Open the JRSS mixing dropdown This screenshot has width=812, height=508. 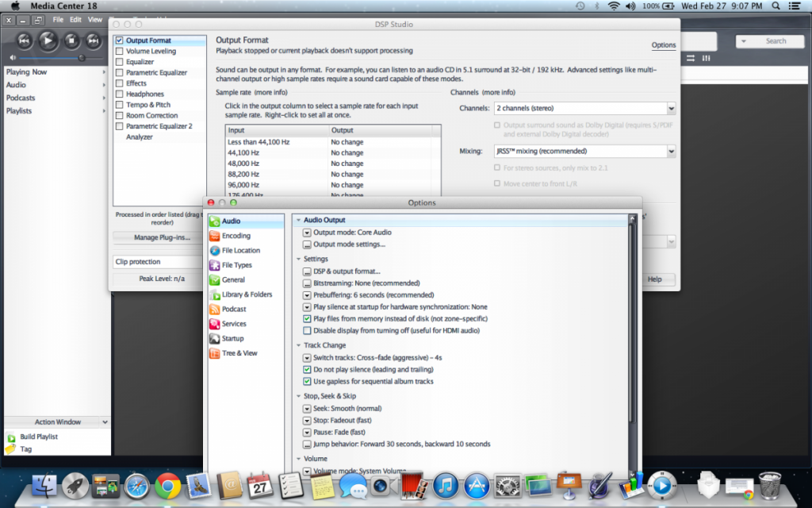(x=584, y=151)
